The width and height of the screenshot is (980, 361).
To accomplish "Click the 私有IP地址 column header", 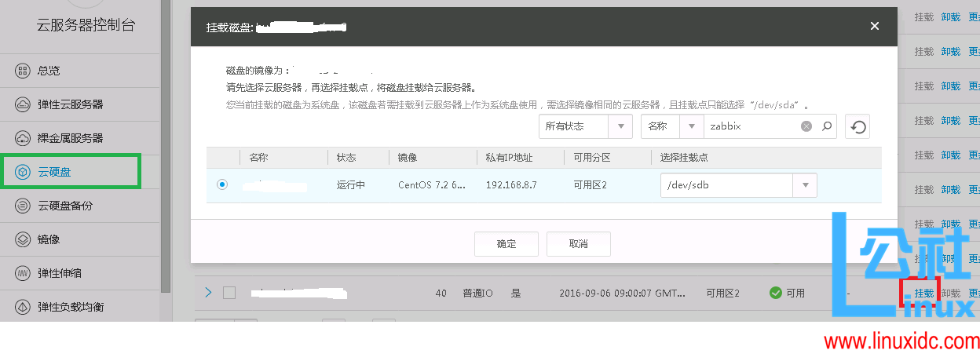I will point(510,158).
